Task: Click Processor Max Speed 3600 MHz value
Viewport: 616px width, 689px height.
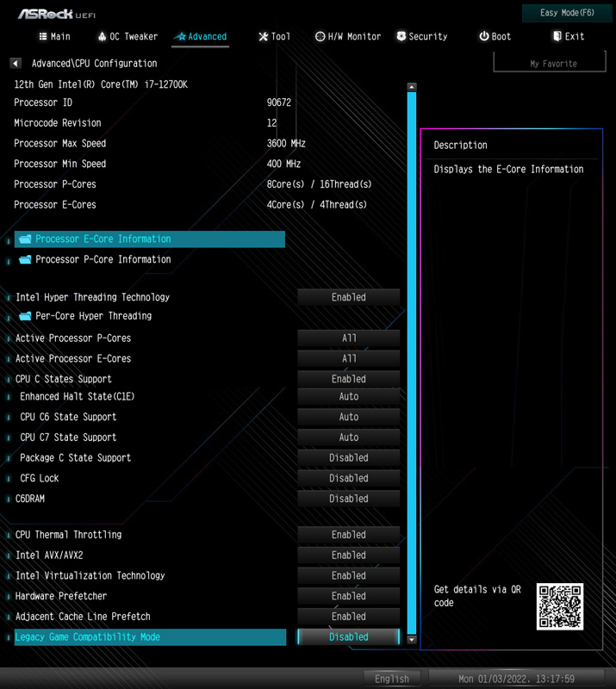Action: pyautogui.click(x=286, y=143)
